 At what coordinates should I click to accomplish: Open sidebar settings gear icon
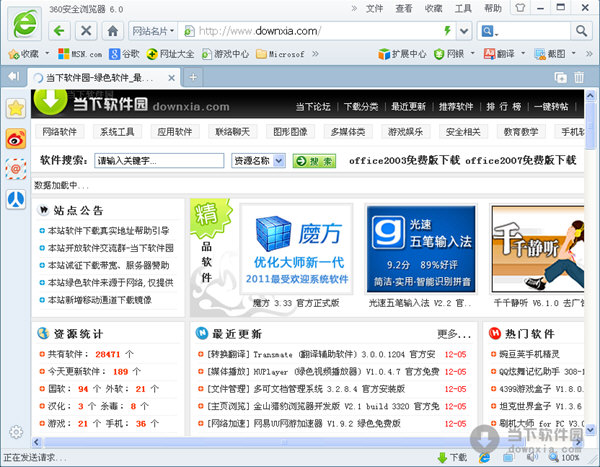tap(16, 432)
